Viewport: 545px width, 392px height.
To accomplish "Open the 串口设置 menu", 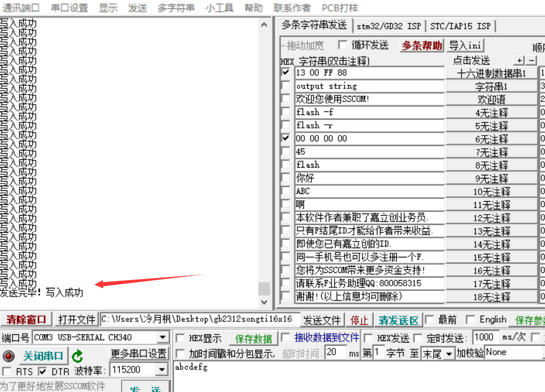I will pyautogui.click(x=69, y=8).
